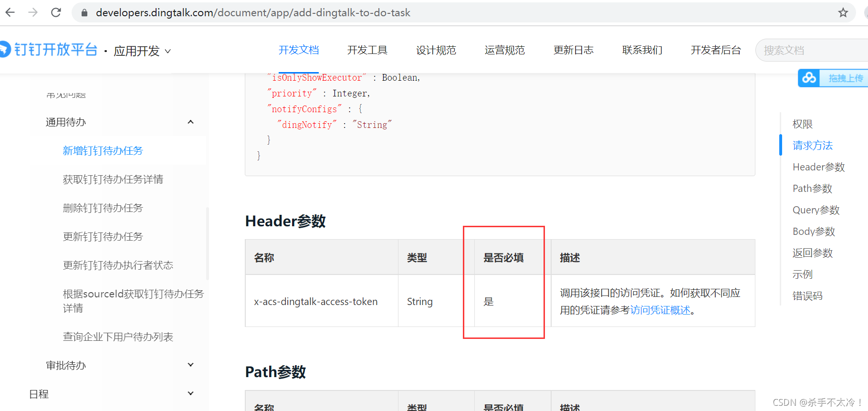
Task: Expand the 日程 section
Action: [x=190, y=393]
